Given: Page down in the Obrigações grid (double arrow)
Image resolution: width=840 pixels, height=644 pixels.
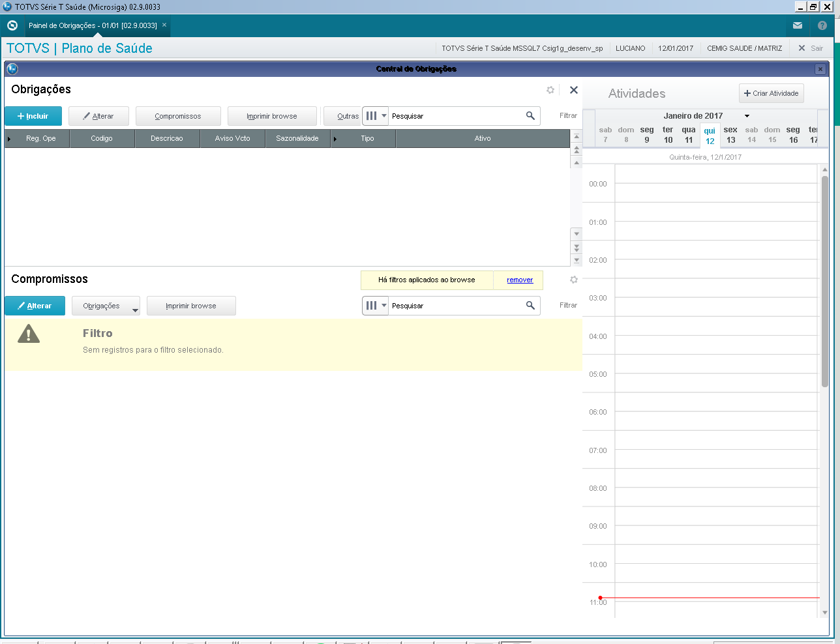Looking at the screenshot, I should click(x=577, y=248).
